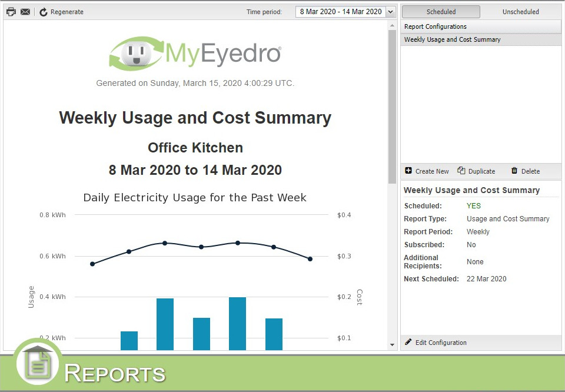Click the Subscribed: field label

pyautogui.click(x=424, y=245)
